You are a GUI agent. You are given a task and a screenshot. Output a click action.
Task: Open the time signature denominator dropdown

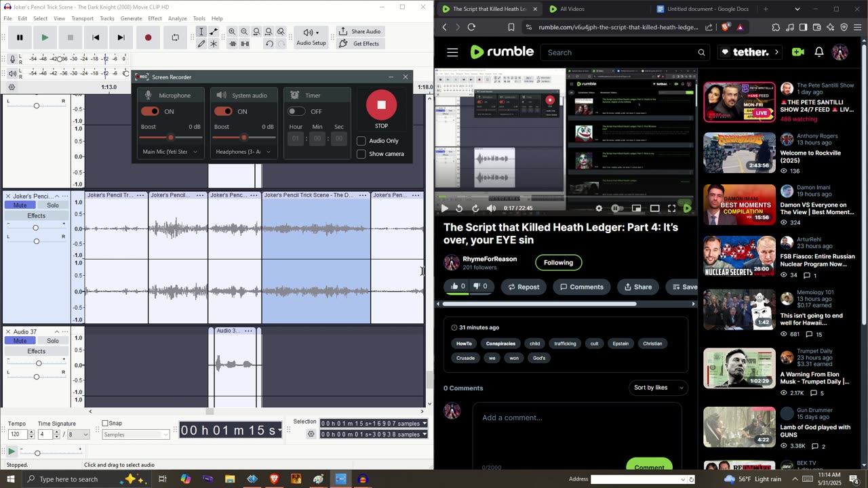pos(79,434)
